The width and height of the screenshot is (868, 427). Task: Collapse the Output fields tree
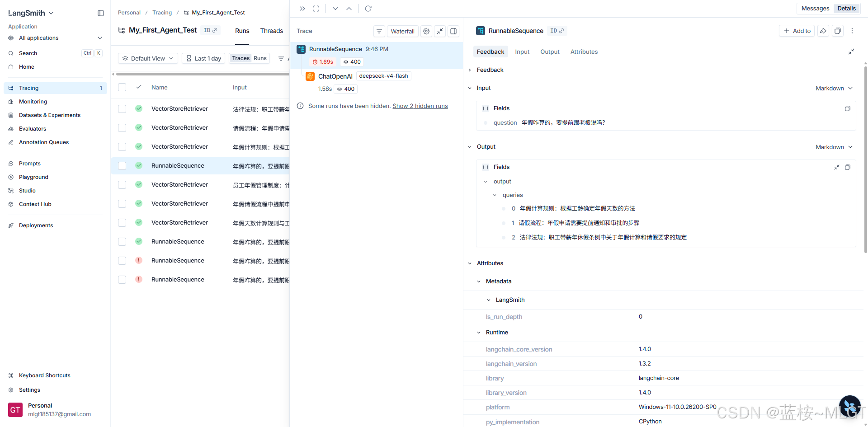pos(837,167)
